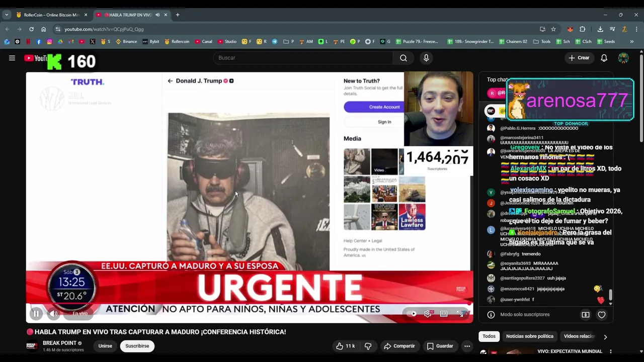Open the Puzzle 79.- Freeze bookmark
644x362 pixels.
pyautogui.click(x=417, y=42)
